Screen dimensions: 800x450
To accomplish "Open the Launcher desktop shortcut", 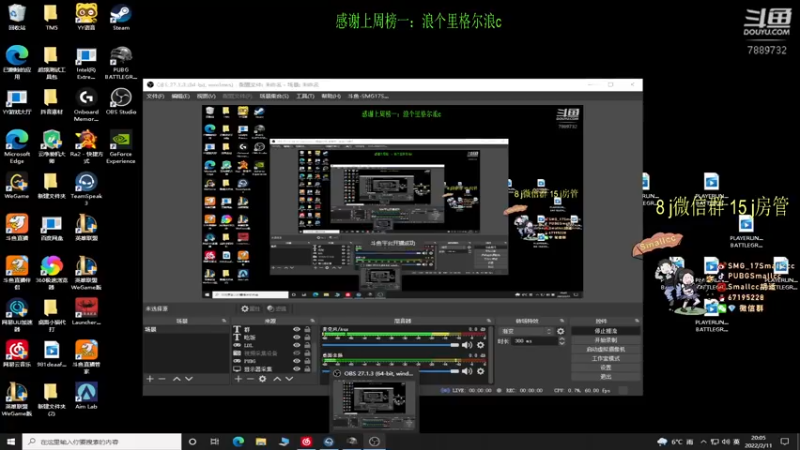I will tap(86, 312).
